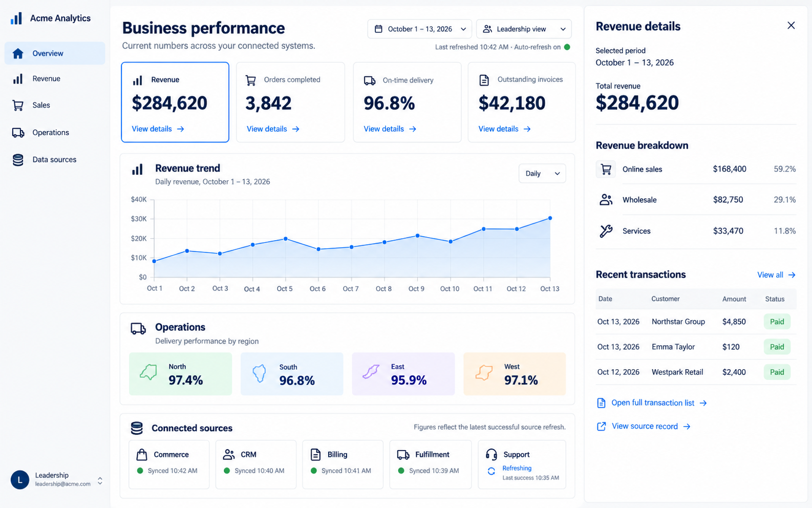Click View details on On-time delivery card

point(390,129)
